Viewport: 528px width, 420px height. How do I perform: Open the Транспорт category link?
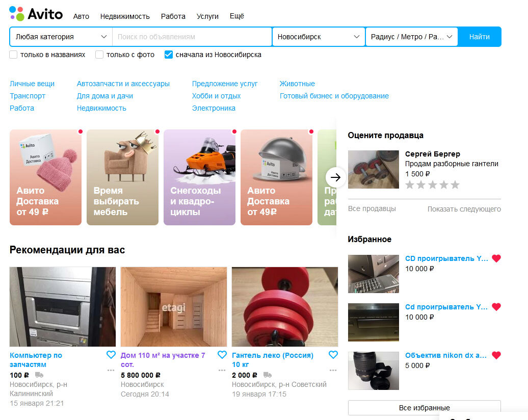28,96
